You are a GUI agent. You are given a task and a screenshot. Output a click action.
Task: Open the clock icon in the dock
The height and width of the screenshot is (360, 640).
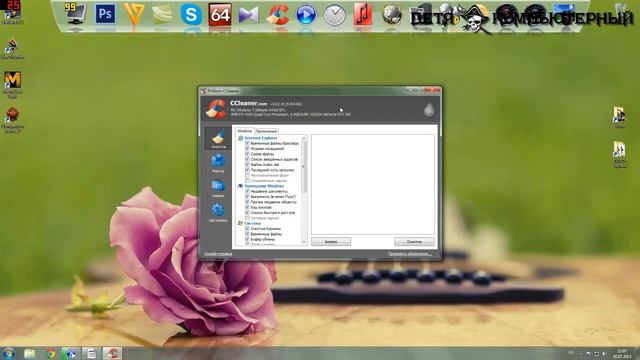[334, 16]
